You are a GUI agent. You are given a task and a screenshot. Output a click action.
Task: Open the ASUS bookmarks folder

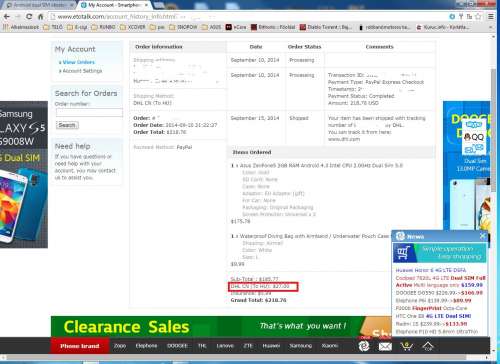point(211,27)
